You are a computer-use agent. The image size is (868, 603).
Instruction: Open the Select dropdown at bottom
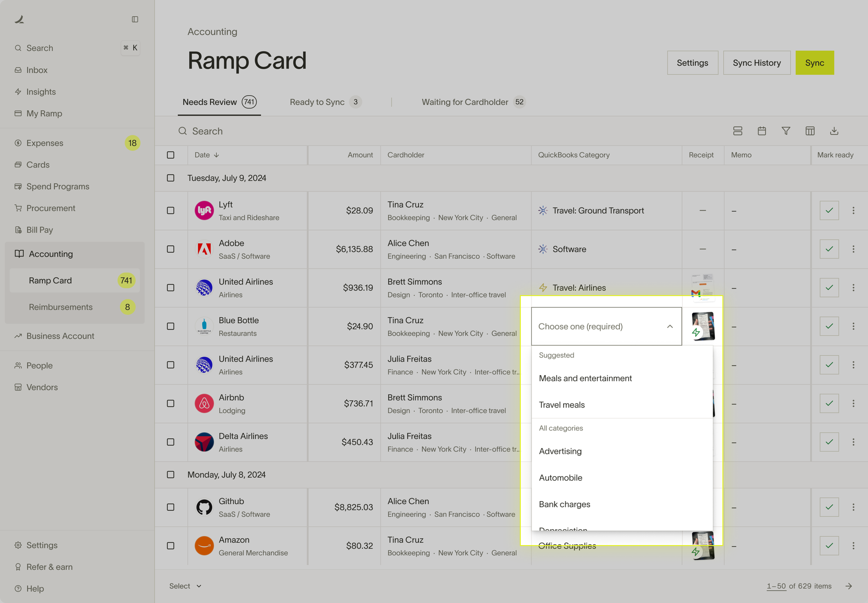pyautogui.click(x=185, y=586)
